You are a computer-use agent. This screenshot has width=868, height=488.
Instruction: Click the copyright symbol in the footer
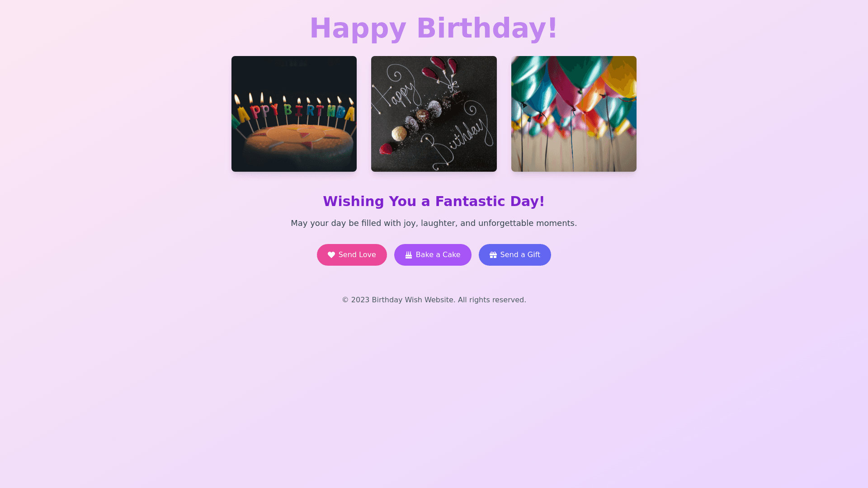tap(345, 300)
